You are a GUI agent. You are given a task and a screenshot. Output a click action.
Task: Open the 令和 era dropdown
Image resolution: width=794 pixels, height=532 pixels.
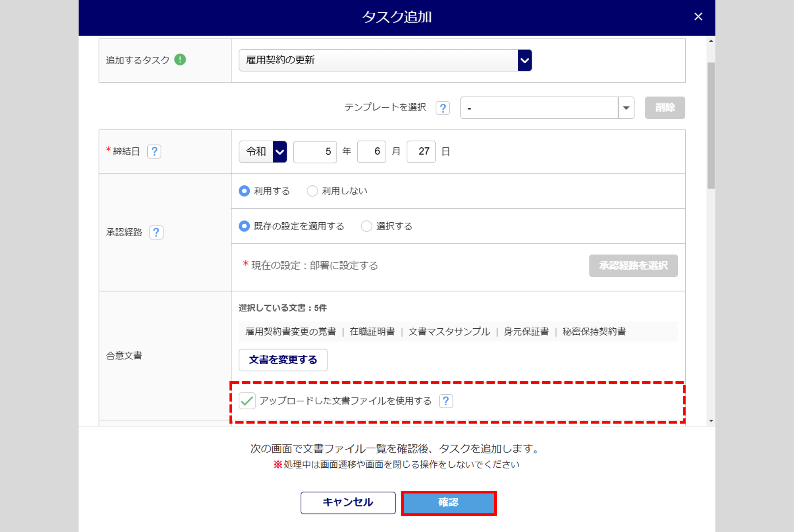click(279, 152)
